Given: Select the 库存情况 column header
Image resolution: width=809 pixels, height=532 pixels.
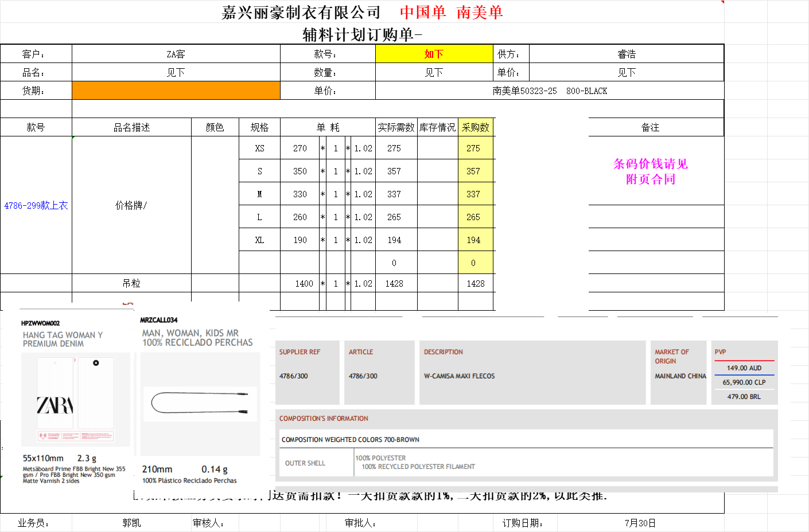Looking at the screenshot, I should click(x=437, y=127).
